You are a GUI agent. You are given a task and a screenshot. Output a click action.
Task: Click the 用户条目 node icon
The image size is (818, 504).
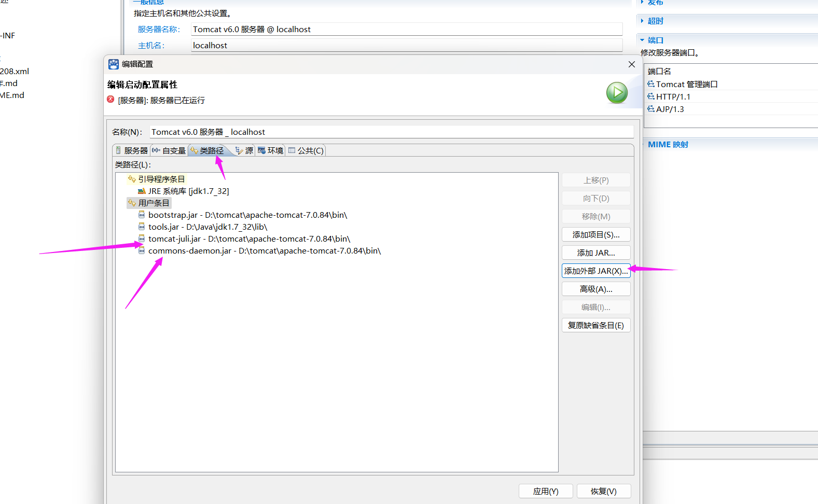tap(132, 203)
